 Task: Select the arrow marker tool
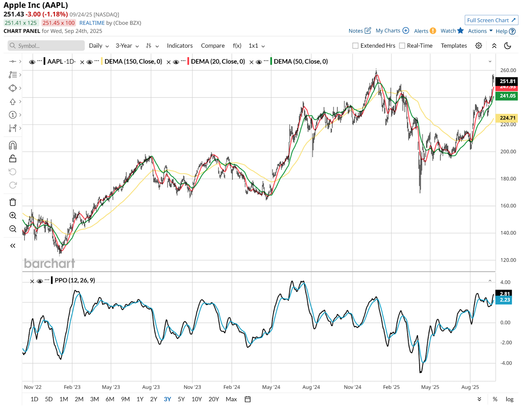[13, 102]
